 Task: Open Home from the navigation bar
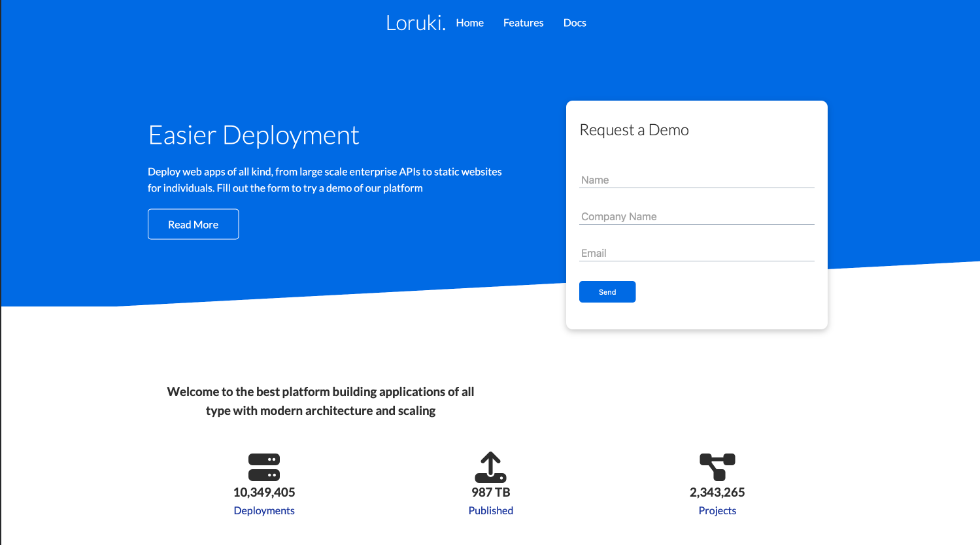[469, 22]
